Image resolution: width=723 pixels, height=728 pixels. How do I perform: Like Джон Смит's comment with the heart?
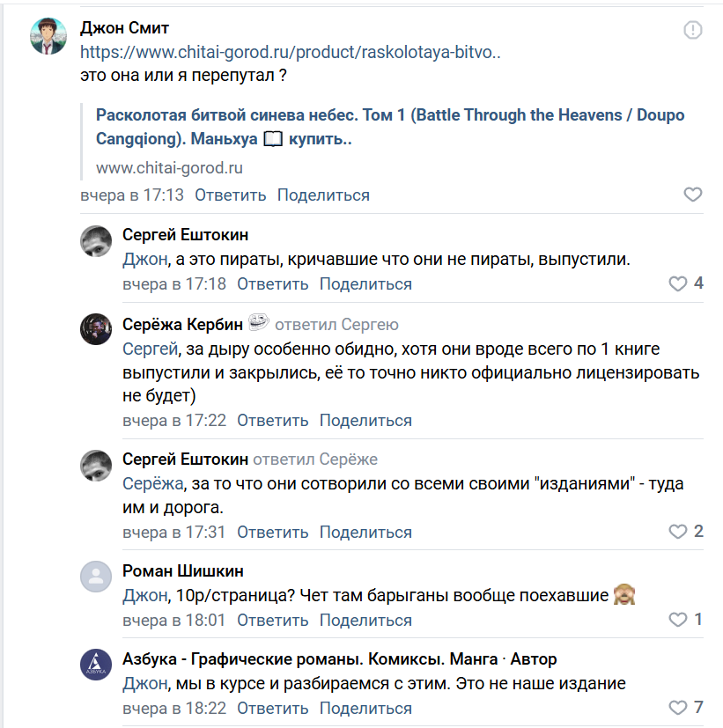(693, 195)
